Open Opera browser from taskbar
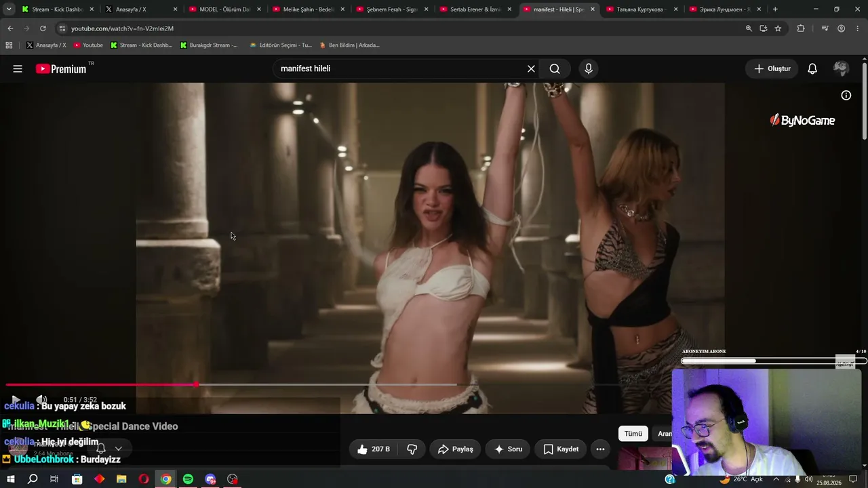This screenshot has width=868, height=488. pyautogui.click(x=144, y=479)
